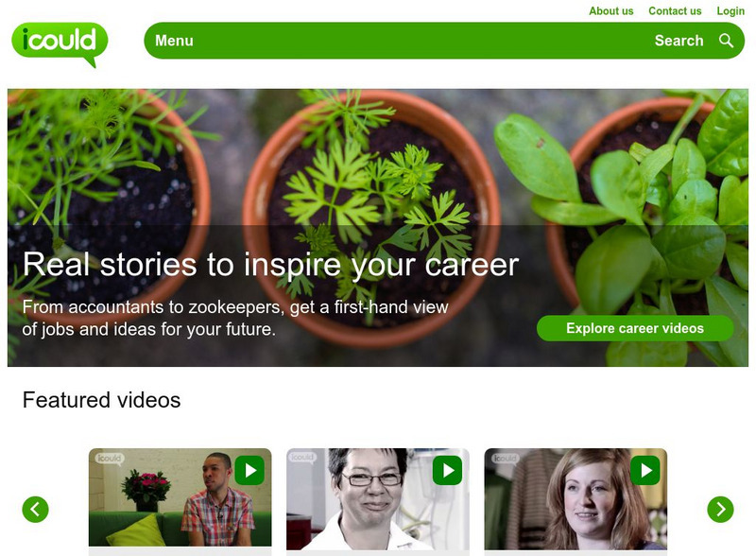This screenshot has width=756, height=556.
Task: Open the thumbnail of woman with auburn hair
Action: 576,499
